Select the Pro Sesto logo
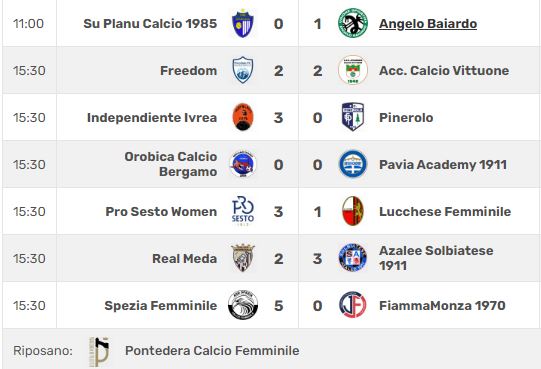 tap(243, 211)
